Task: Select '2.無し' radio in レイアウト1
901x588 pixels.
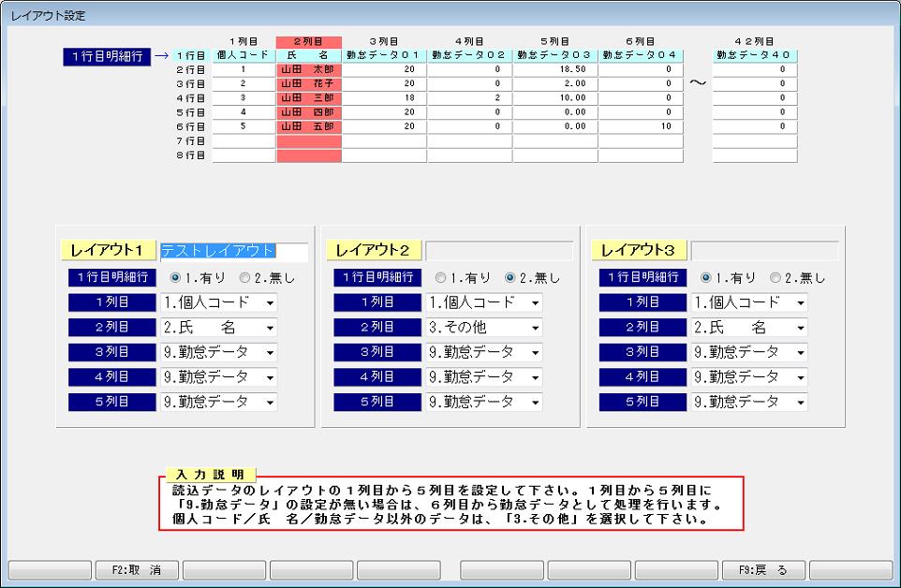Action: point(245,277)
